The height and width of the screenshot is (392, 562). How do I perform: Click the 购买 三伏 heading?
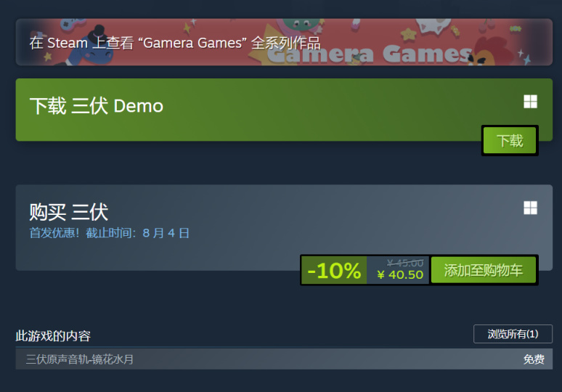[69, 212]
